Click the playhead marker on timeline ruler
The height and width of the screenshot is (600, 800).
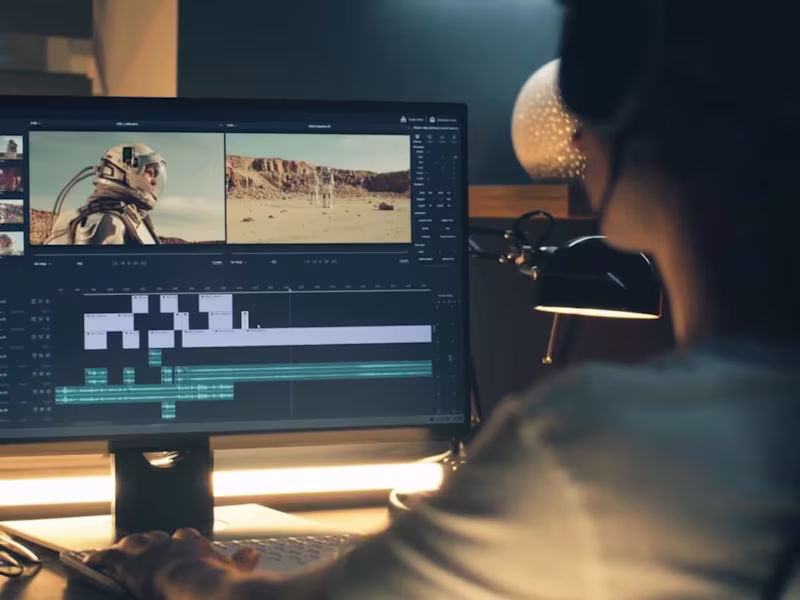[x=290, y=290]
